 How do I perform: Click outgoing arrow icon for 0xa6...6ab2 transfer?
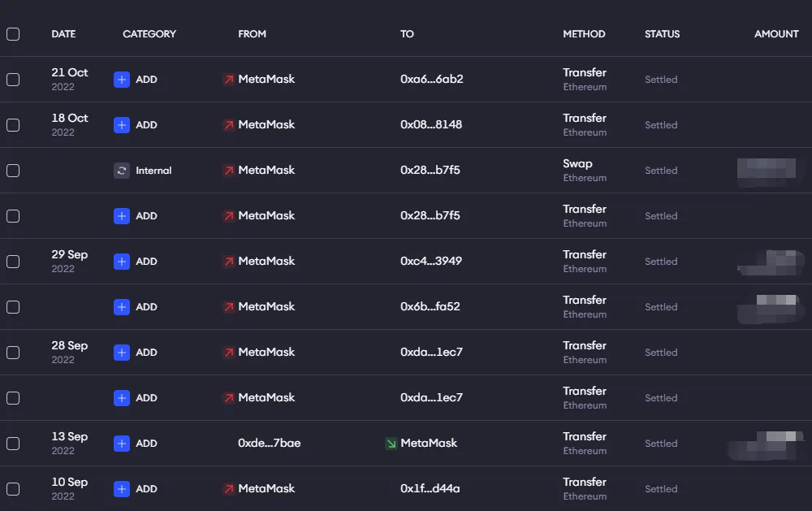tap(228, 80)
